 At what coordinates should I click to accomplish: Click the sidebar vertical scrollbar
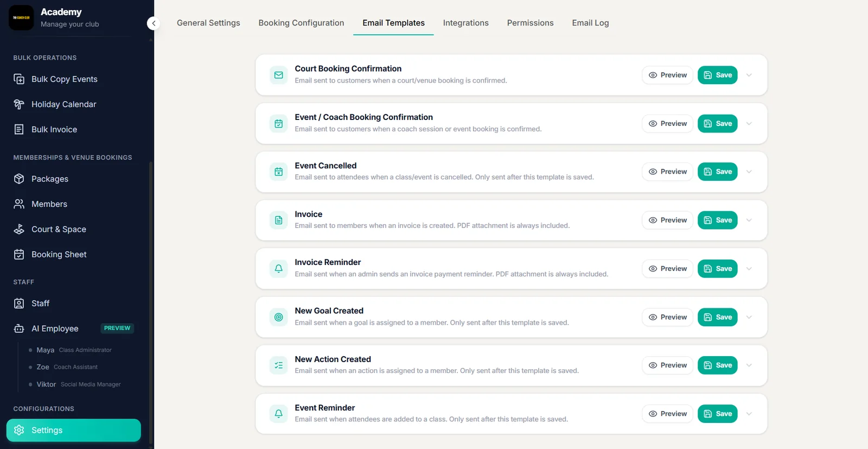pyautogui.click(x=151, y=304)
